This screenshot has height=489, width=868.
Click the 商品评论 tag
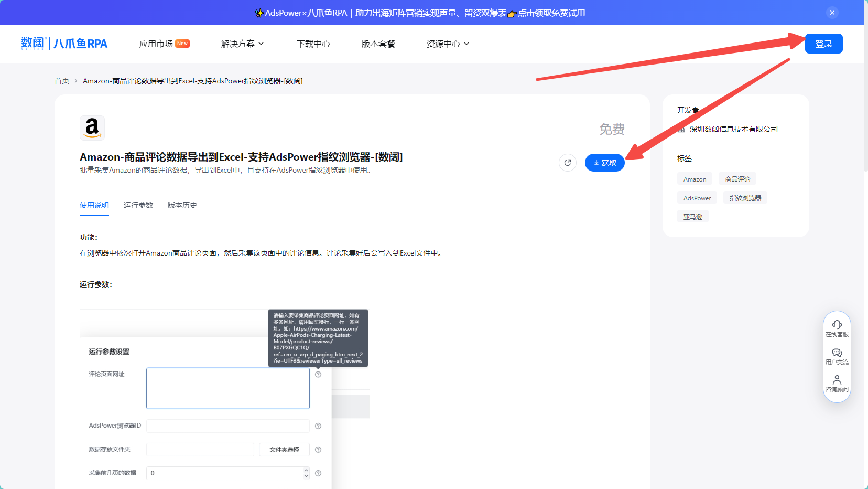coord(737,179)
